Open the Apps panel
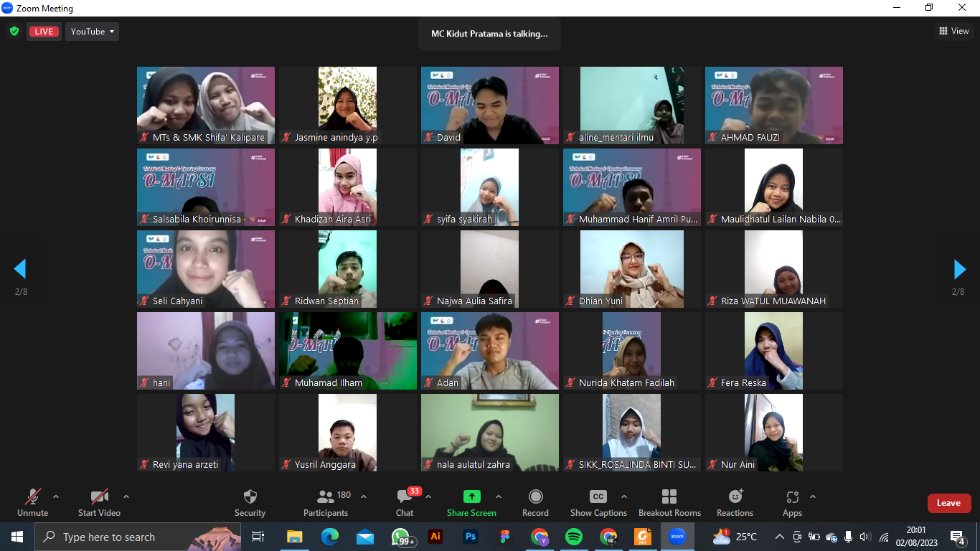This screenshot has height=551, width=980. pos(792,497)
